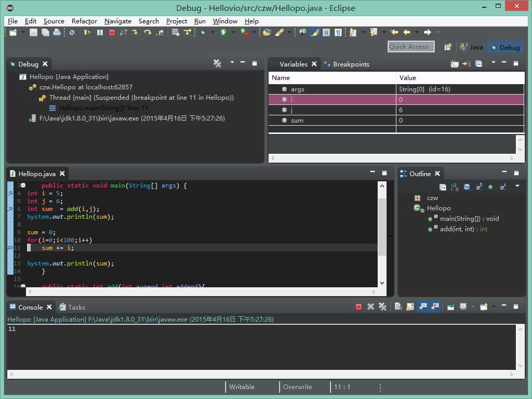Screen dimensions: 532x399
Task: Select stack frame Hellopo.main line 11
Action: (99, 108)
